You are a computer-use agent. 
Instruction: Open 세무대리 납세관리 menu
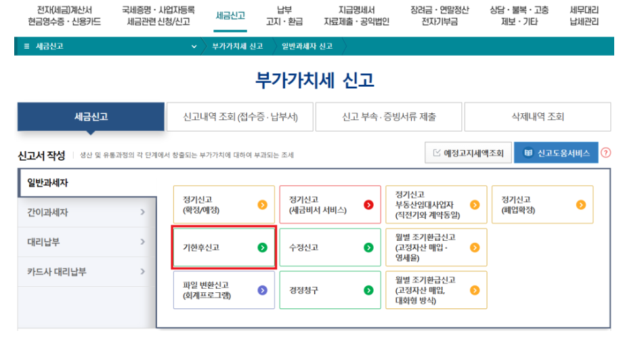[x=584, y=16]
